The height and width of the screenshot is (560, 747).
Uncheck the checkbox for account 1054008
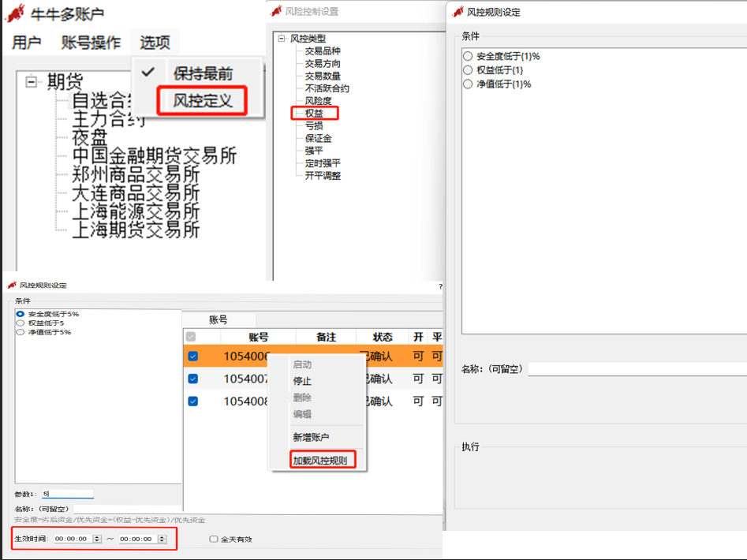[193, 401]
